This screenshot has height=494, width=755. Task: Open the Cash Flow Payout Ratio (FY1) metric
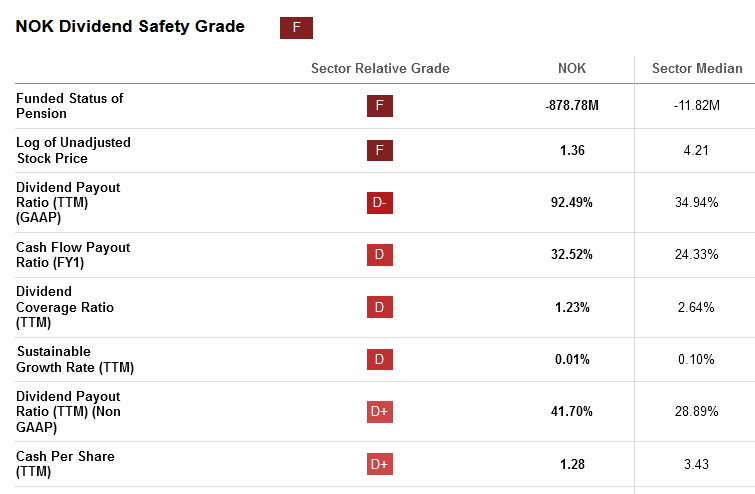pos(73,255)
